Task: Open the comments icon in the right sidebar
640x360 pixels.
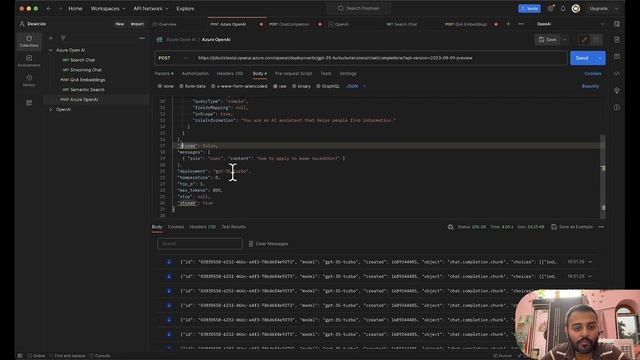Action: point(617,56)
